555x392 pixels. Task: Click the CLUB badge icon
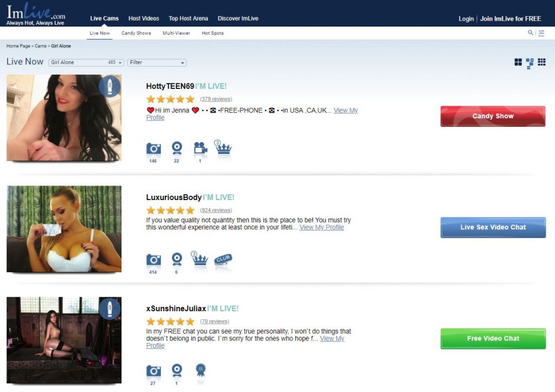point(223,260)
